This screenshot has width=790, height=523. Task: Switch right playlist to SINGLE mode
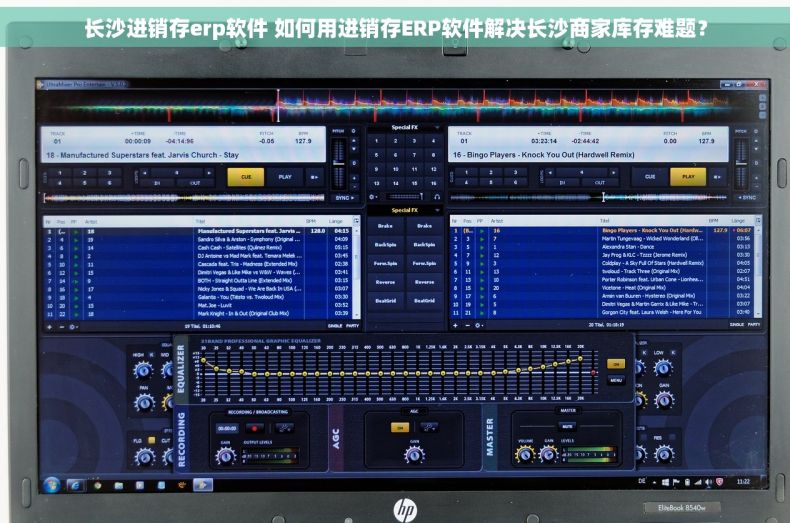737,324
